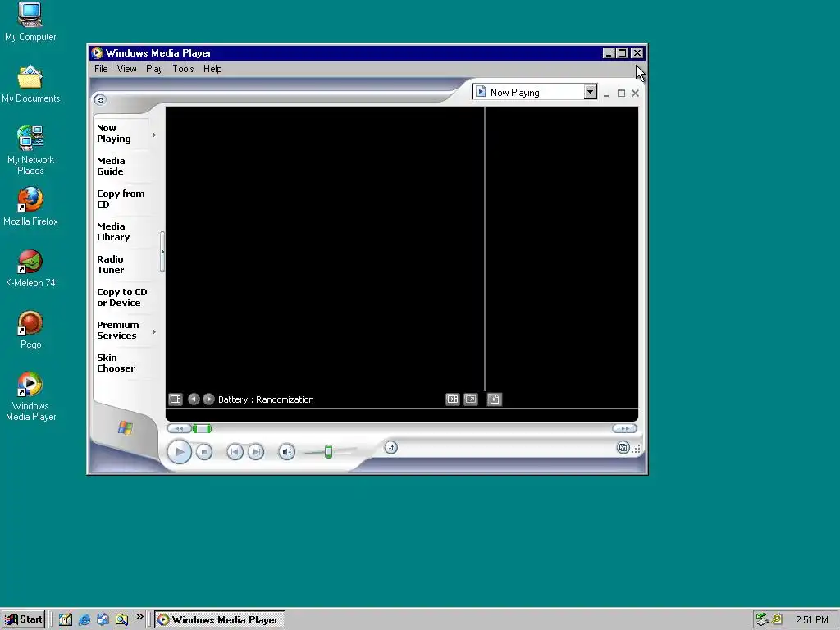This screenshot has height=630, width=840.
Task: Open the Start menu
Action: tap(24, 619)
